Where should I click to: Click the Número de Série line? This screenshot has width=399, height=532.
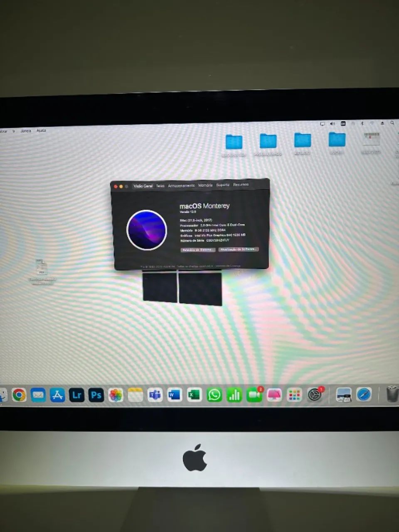click(x=204, y=240)
